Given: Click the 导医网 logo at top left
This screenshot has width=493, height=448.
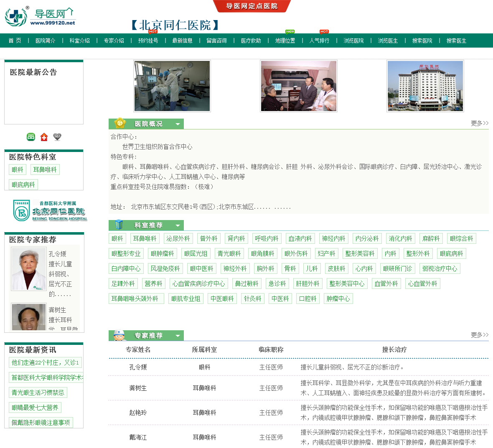Looking at the screenshot, I should (40, 16).
